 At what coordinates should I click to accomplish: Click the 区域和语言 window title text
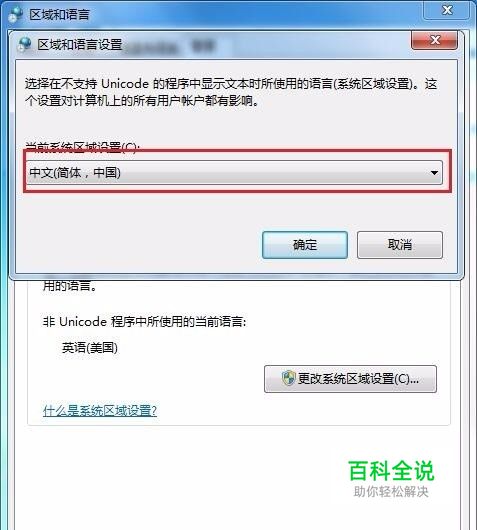pyautogui.click(x=59, y=15)
